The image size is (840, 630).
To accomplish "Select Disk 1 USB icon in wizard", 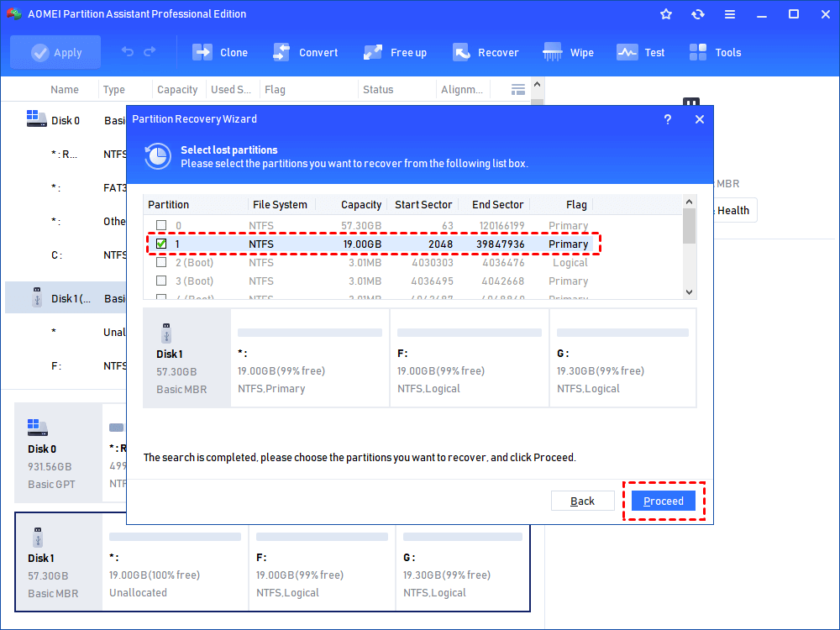I will click(x=166, y=333).
